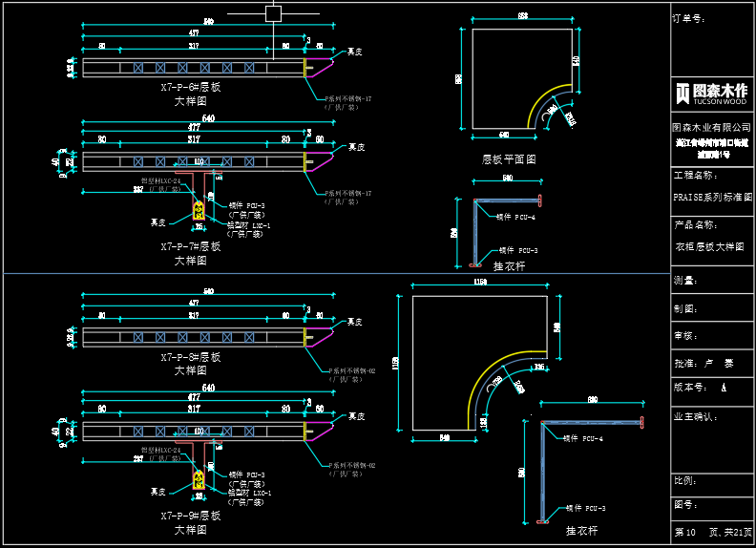Select the 'P系列不锈钢-17' callout on the 6# shelf
Viewport: 756px width, 548px height.
(347, 99)
